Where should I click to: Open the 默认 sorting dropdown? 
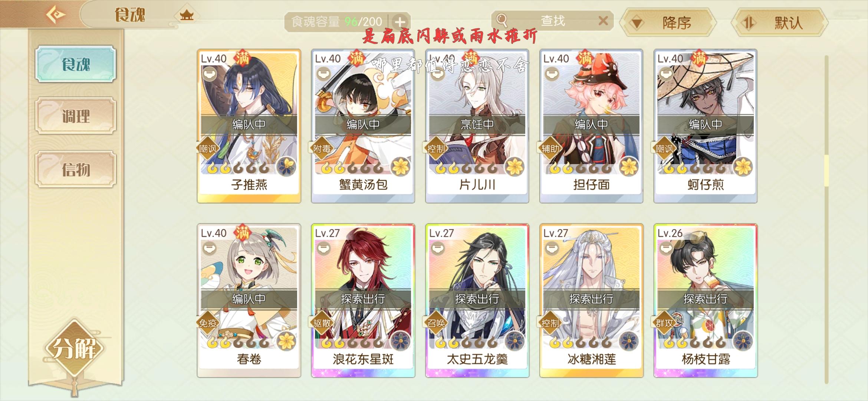779,23
